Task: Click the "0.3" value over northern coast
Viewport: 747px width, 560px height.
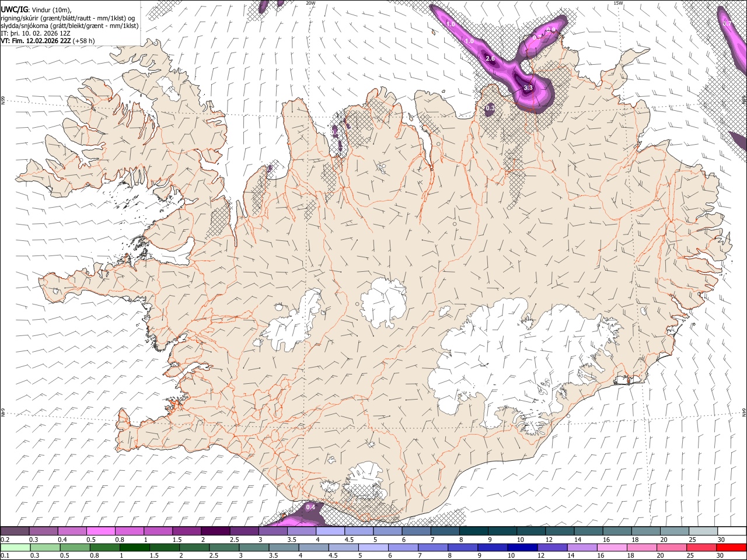Action: (x=490, y=108)
